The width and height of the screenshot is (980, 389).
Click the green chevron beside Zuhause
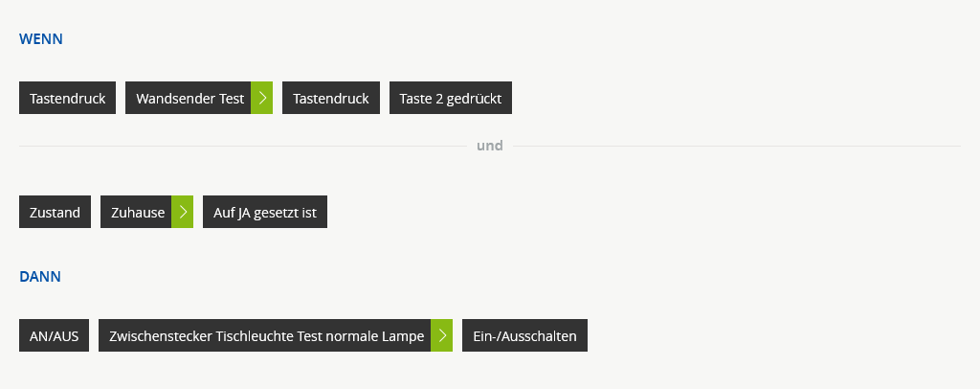click(183, 213)
